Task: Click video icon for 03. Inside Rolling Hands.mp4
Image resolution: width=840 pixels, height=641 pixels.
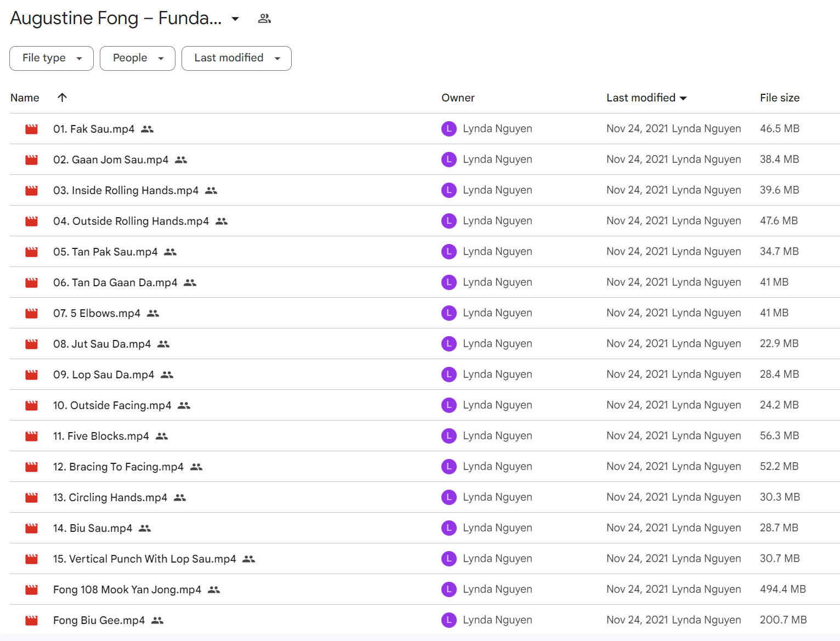Action: click(32, 190)
